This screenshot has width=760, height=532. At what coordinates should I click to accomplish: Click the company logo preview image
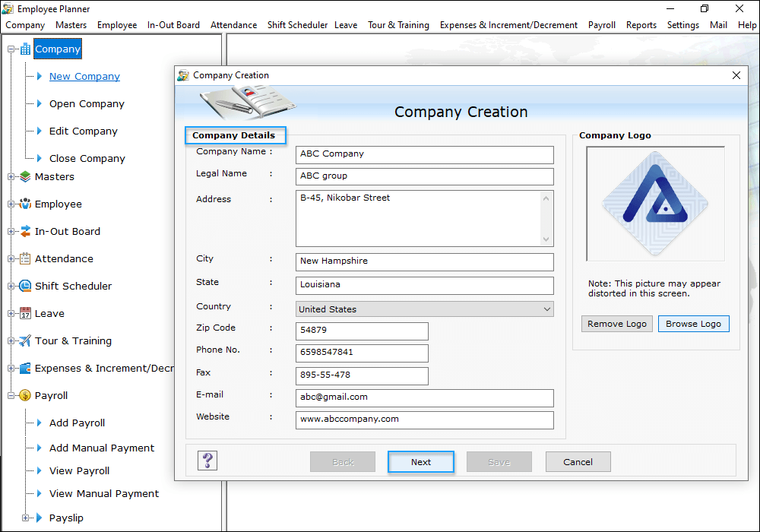pyautogui.click(x=655, y=204)
